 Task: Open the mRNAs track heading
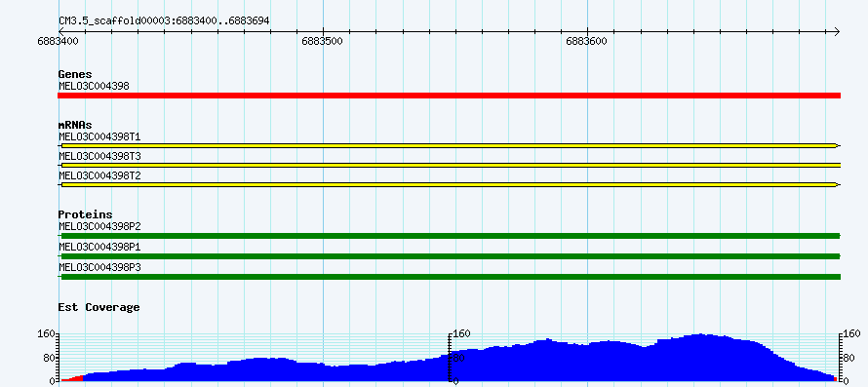[x=75, y=125]
